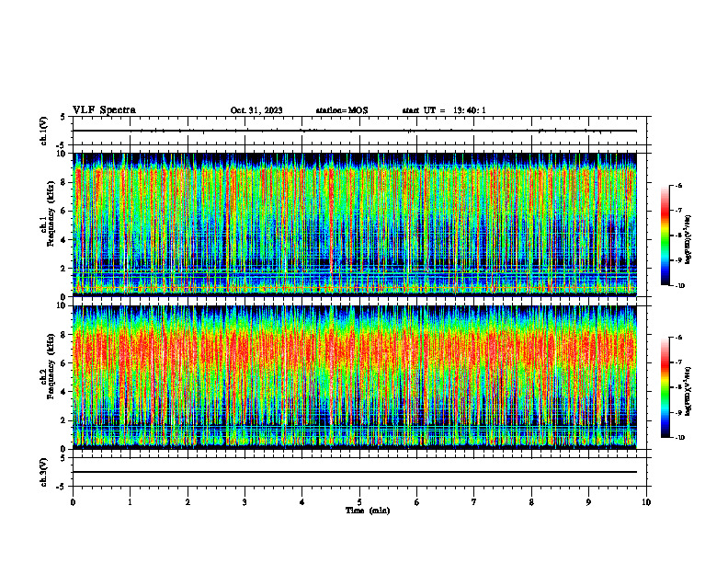This screenshot has height=563, width=728.
Task: Click the ch.3 flat voltage trace
Action: point(355,472)
